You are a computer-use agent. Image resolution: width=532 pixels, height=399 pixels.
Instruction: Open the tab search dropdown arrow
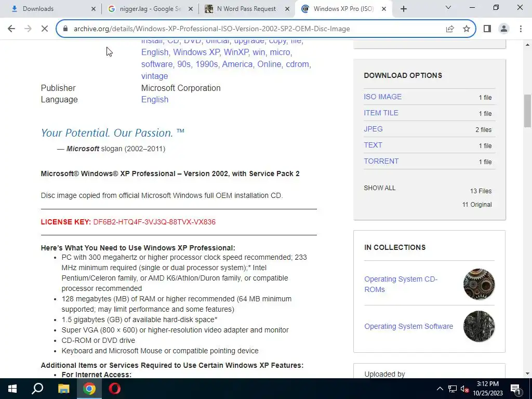[448, 7]
